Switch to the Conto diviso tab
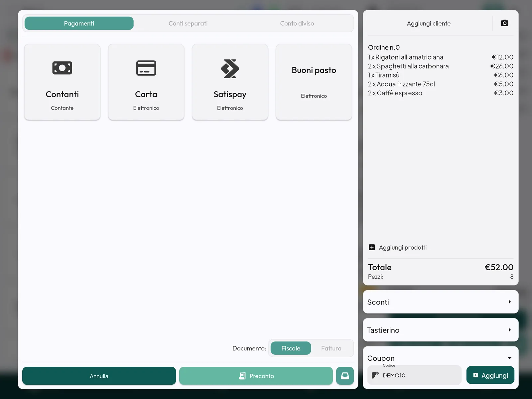This screenshot has height=399, width=532. pyautogui.click(x=297, y=23)
